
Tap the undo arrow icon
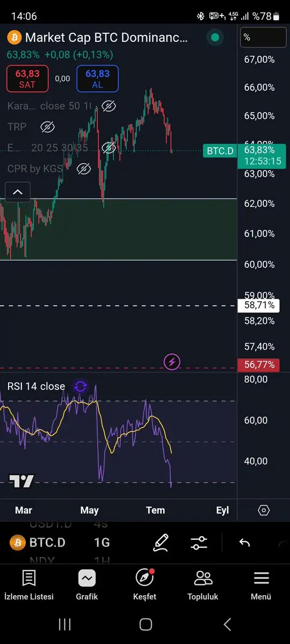point(244,543)
